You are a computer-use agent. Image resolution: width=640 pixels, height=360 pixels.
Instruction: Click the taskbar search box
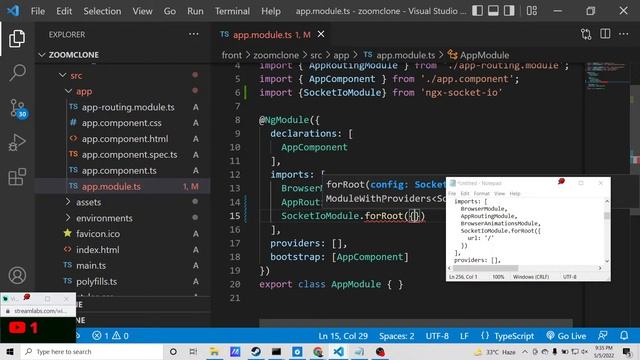pyautogui.click(x=92, y=351)
